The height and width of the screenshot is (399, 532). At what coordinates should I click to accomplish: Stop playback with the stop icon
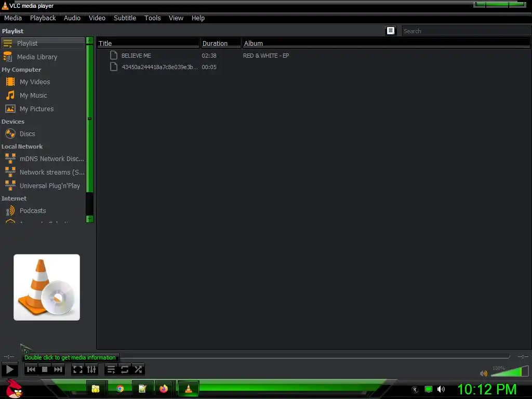click(45, 369)
